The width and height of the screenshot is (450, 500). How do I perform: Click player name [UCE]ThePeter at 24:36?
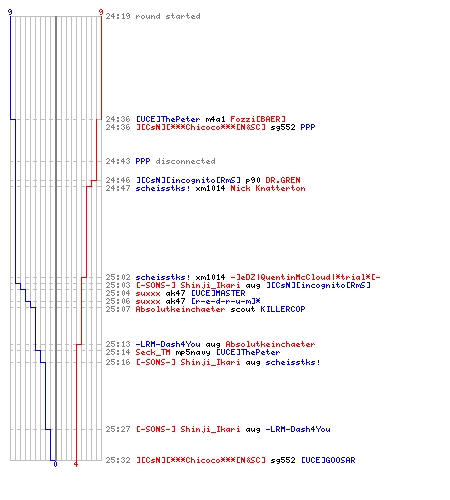click(168, 119)
